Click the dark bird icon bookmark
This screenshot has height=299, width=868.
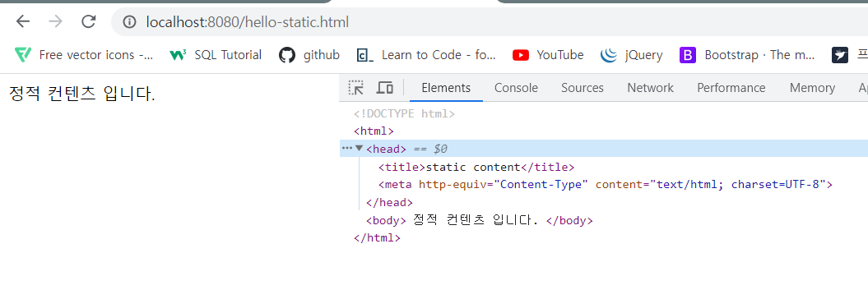point(840,55)
